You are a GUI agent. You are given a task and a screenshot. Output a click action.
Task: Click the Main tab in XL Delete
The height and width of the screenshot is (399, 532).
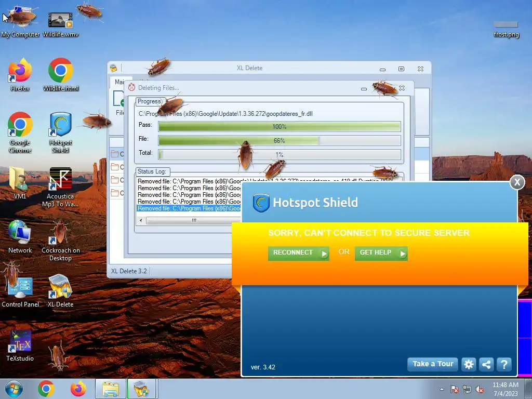[x=119, y=82]
